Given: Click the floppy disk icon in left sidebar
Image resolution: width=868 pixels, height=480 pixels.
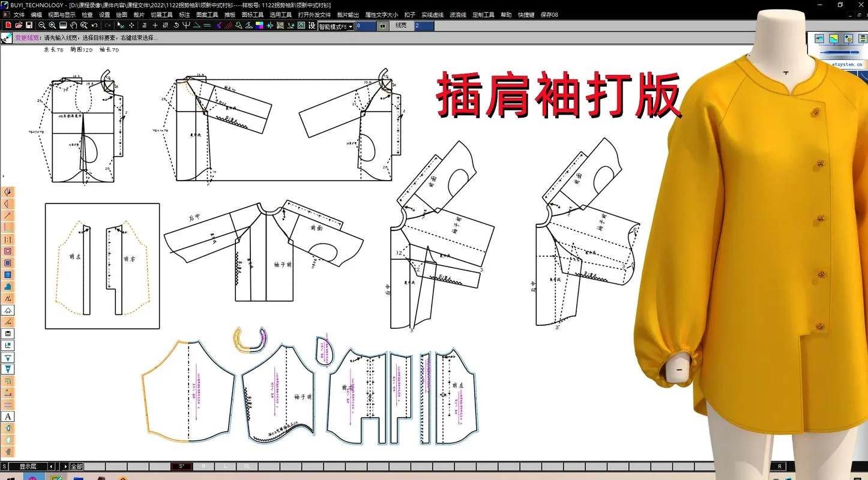Looking at the screenshot, I should (x=8, y=333).
